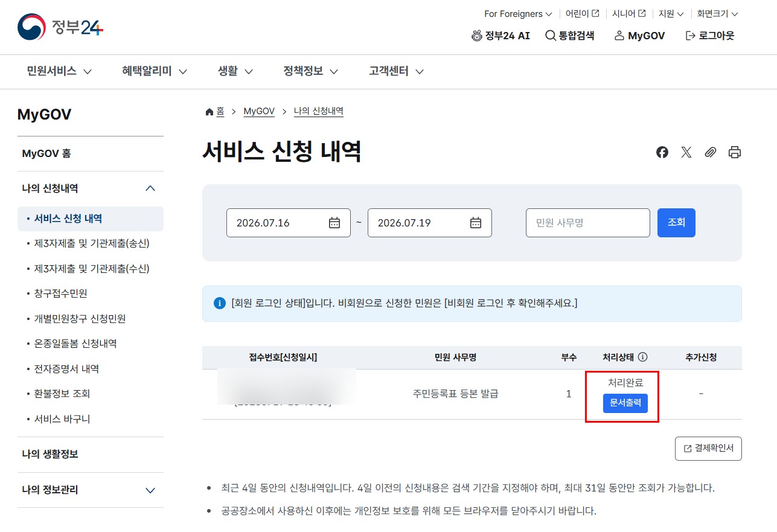Open 나의 생활정보 in sidebar
777x532 pixels.
tap(91, 454)
